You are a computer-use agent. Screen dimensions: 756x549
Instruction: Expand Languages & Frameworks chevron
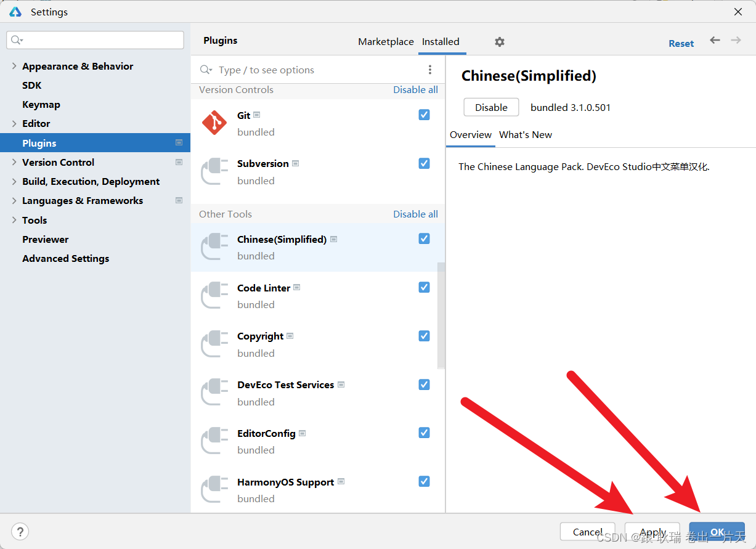(14, 200)
